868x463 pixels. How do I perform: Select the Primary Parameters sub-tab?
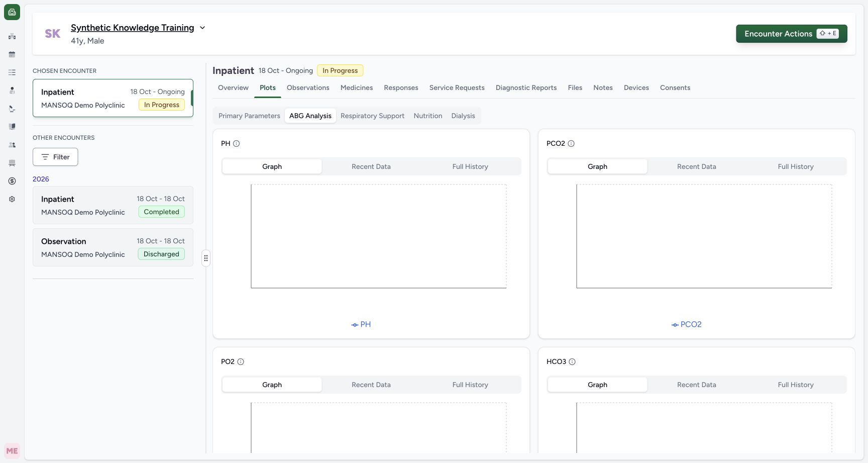[x=249, y=116]
